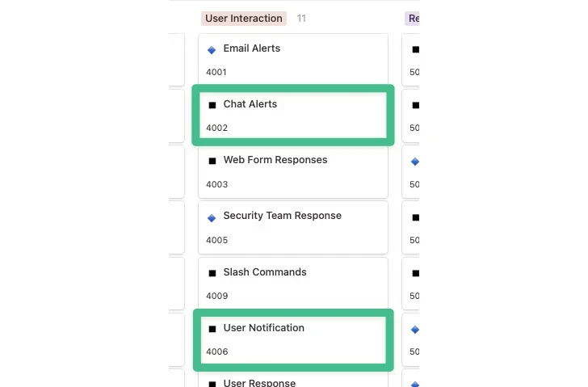
Task: Click the square icon beside User Response
Action: click(212, 384)
